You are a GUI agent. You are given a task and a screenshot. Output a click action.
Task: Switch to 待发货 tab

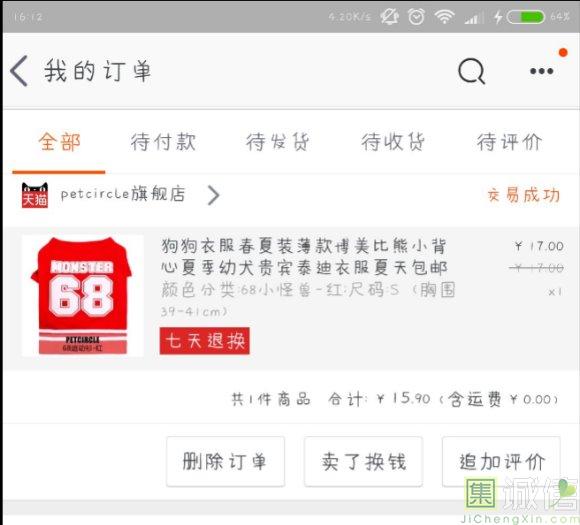pos(278,142)
